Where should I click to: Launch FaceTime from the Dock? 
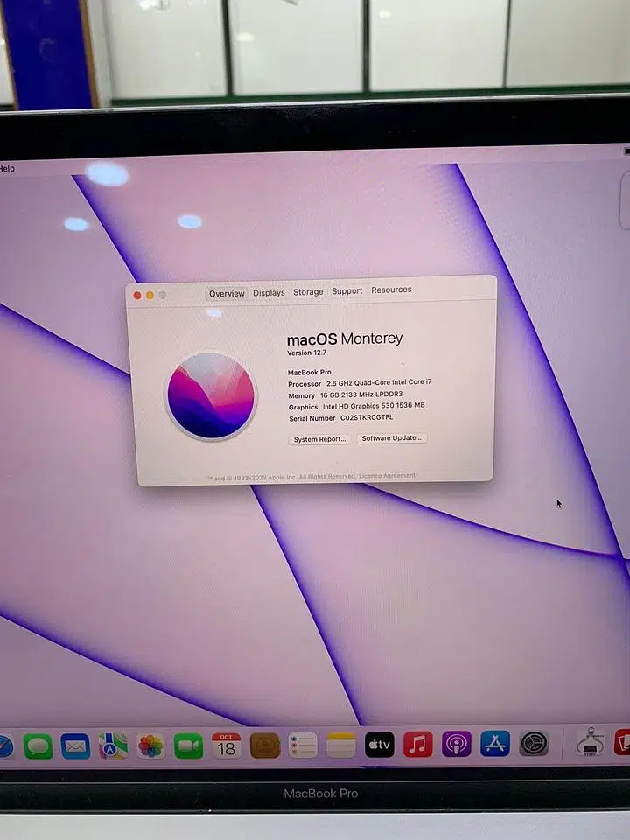189,745
